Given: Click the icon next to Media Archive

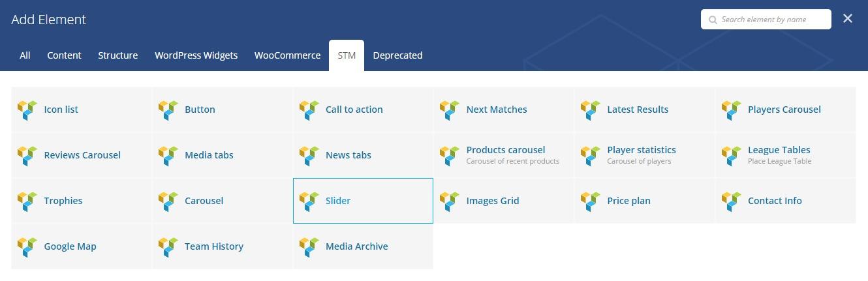Looking at the screenshot, I should [x=309, y=246].
